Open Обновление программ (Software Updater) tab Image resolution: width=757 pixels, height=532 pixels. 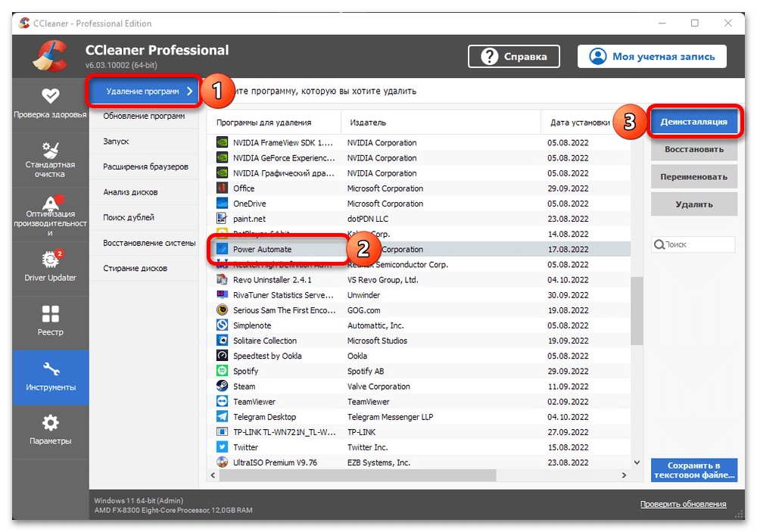144,117
